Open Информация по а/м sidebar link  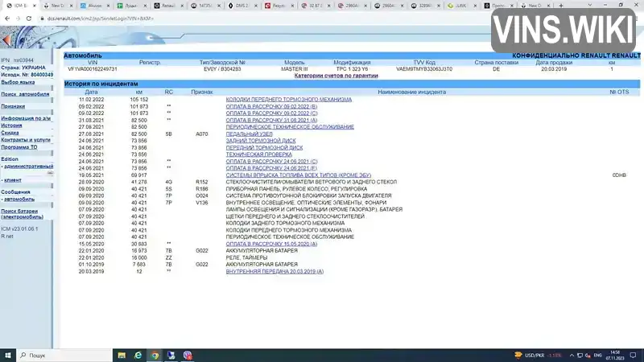(x=26, y=118)
